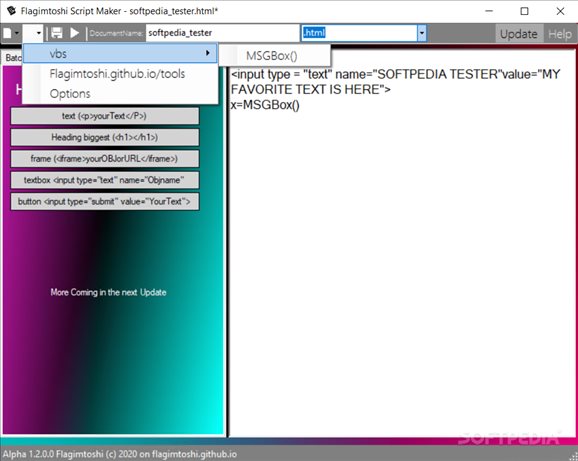Edit the DocumentName field softpedia_tester
578x461 pixels.
223,33
